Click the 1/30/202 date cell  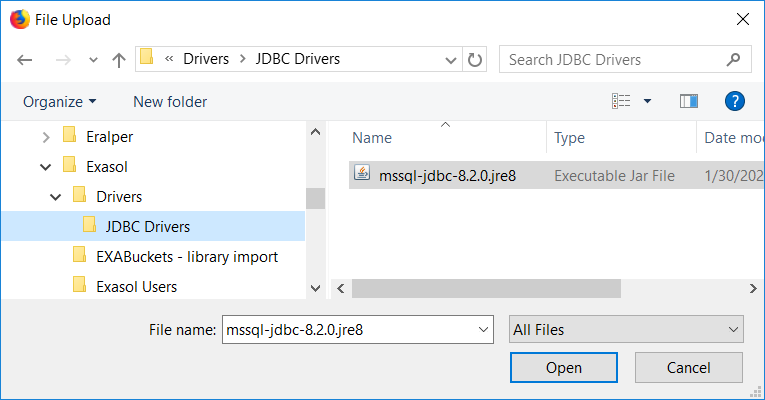[x=733, y=176]
